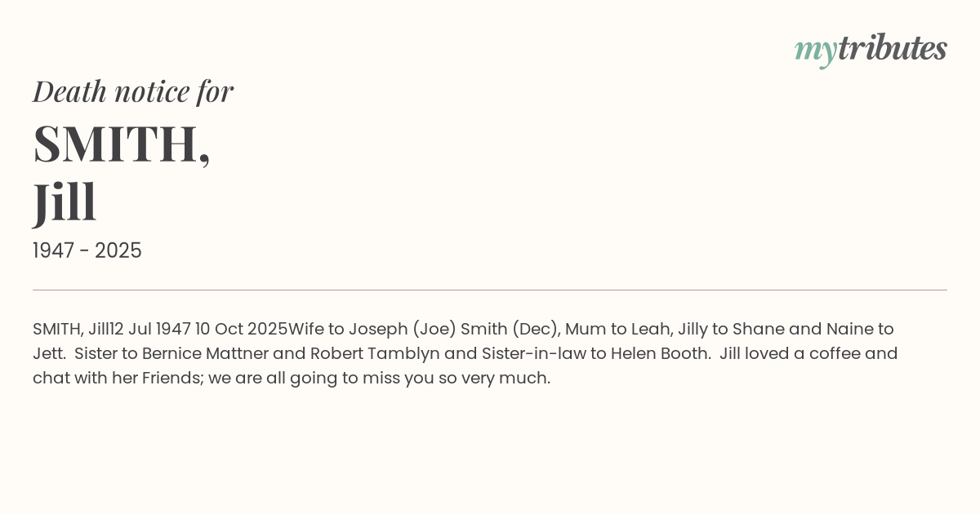
Task: Click the "Death notice for" heading
Action: [x=133, y=91]
